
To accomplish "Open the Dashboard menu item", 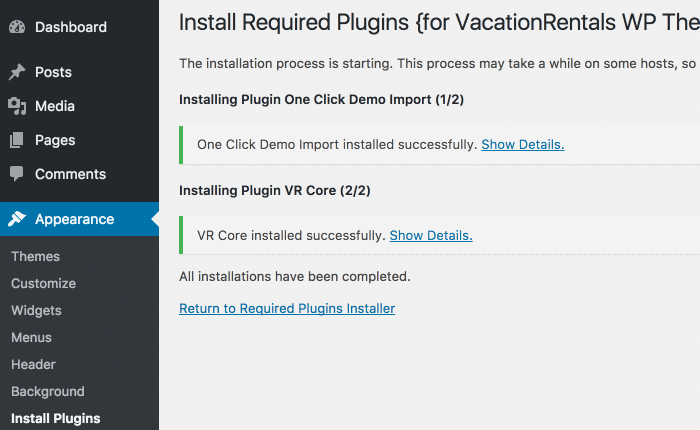I will pyautogui.click(x=71, y=27).
